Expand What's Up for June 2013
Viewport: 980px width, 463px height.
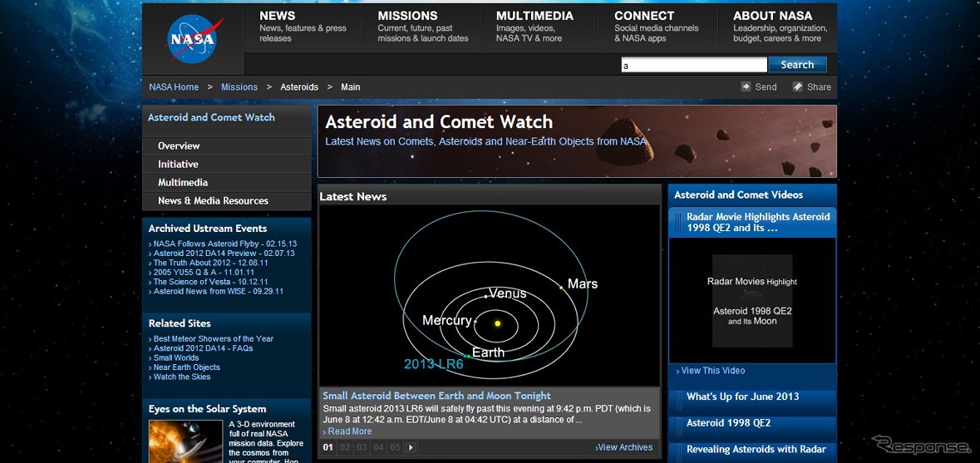752,397
